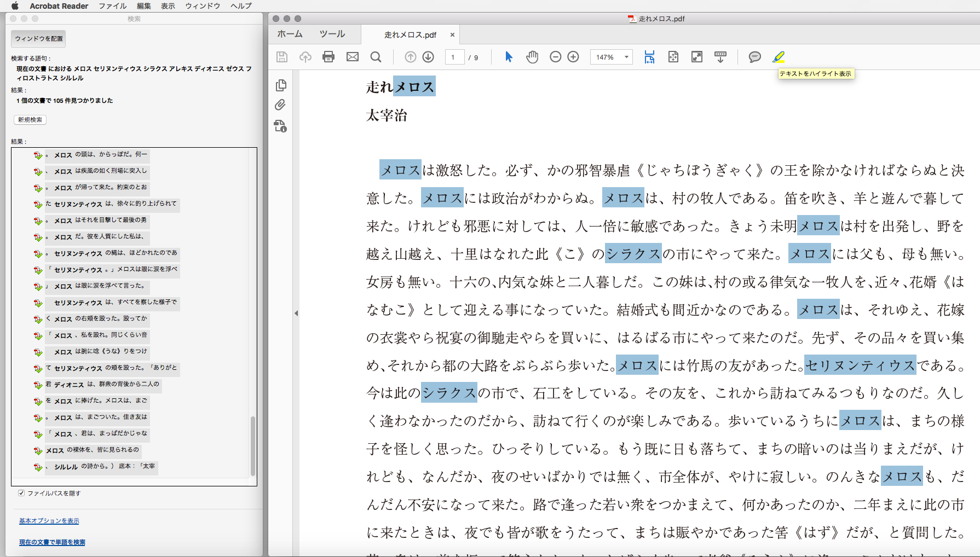The height and width of the screenshot is (557, 980).
Task: Start a 新規検索 new search
Action: point(30,120)
